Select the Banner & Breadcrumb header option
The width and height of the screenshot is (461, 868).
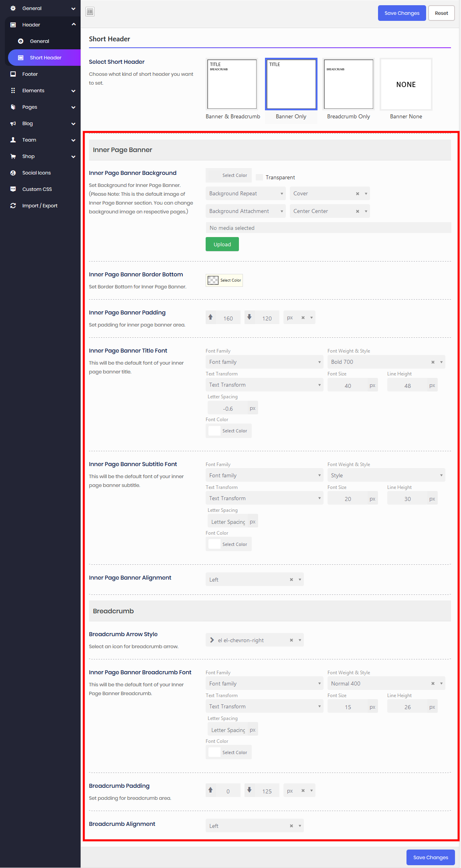pyautogui.click(x=232, y=84)
